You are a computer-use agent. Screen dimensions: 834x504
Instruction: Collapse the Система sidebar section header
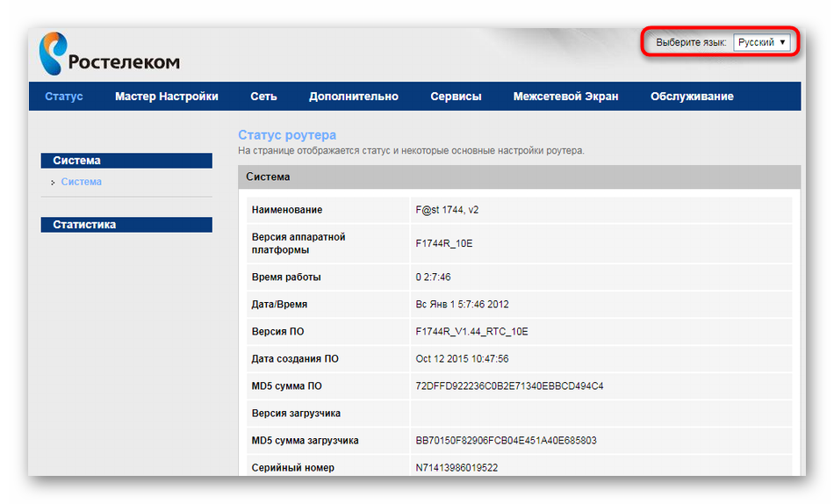coord(126,161)
